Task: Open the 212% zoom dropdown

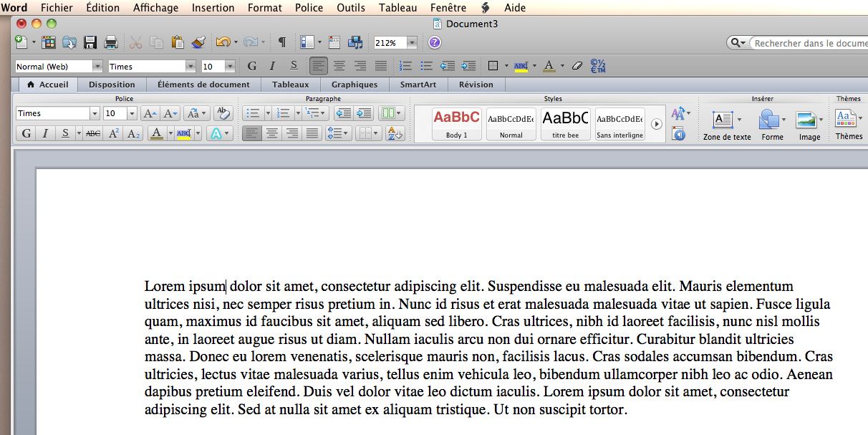Action: click(x=412, y=43)
